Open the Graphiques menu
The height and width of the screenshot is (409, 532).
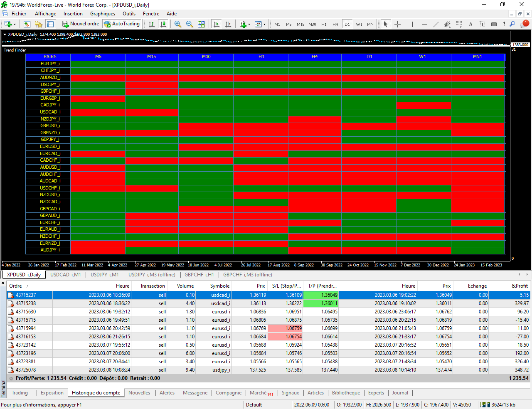pyautogui.click(x=103, y=14)
